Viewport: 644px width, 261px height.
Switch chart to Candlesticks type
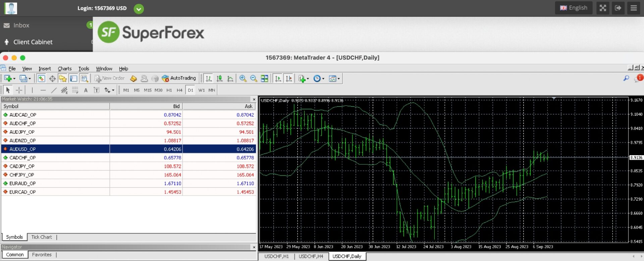[x=219, y=79]
